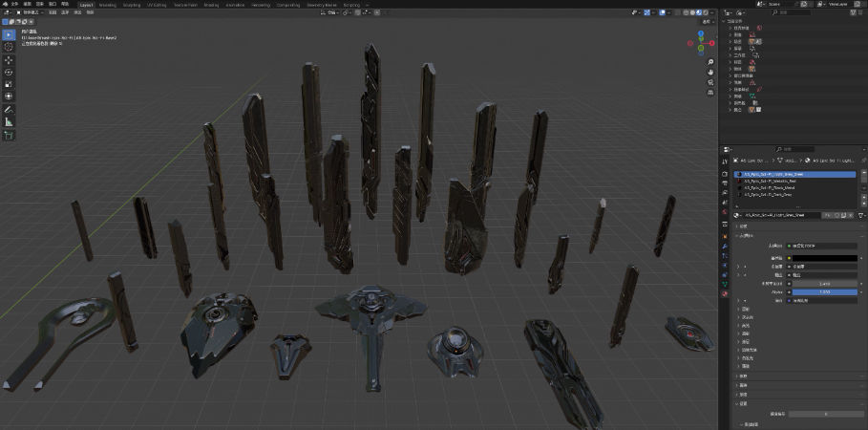Toggle viewport overlays display

click(x=660, y=13)
